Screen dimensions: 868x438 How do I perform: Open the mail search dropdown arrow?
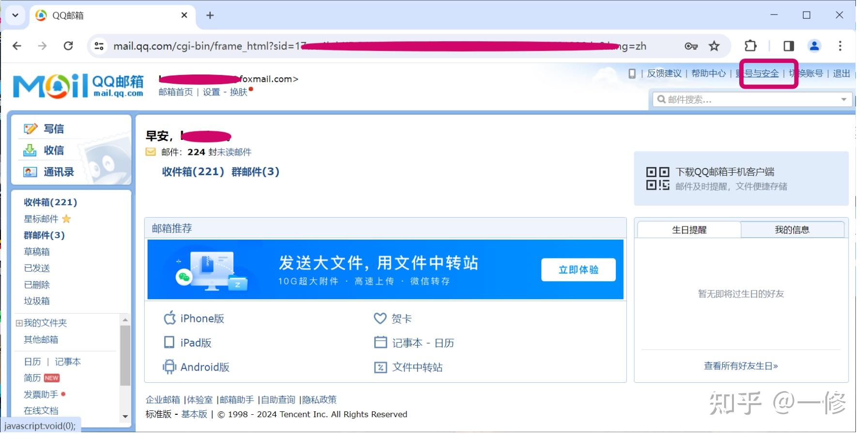tap(844, 99)
